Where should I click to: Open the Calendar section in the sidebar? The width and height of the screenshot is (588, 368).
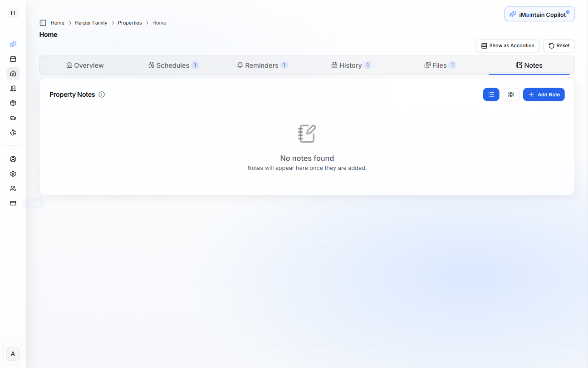click(x=13, y=59)
